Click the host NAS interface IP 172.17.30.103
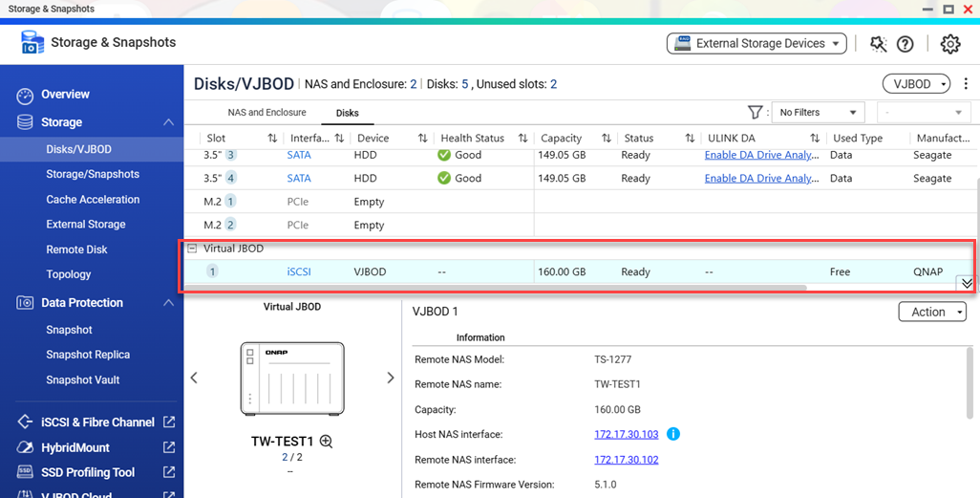This screenshot has width=980, height=498. point(626,434)
